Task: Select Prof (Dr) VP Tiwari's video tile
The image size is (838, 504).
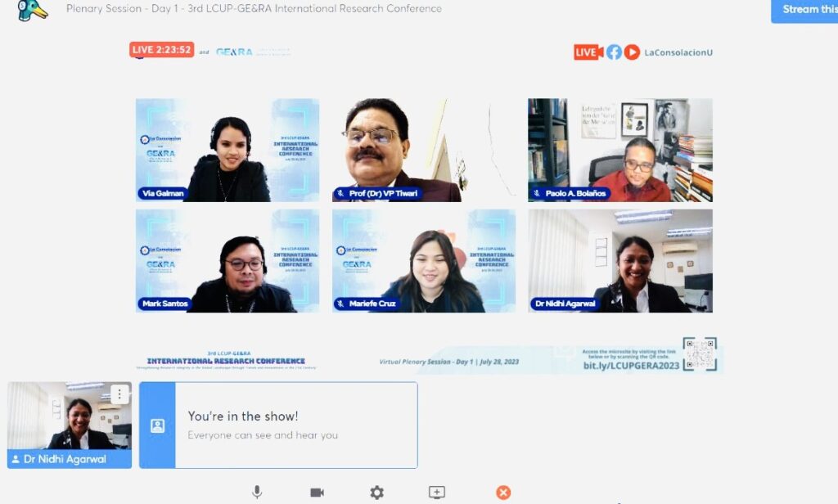Action: click(x=423, y=150)
